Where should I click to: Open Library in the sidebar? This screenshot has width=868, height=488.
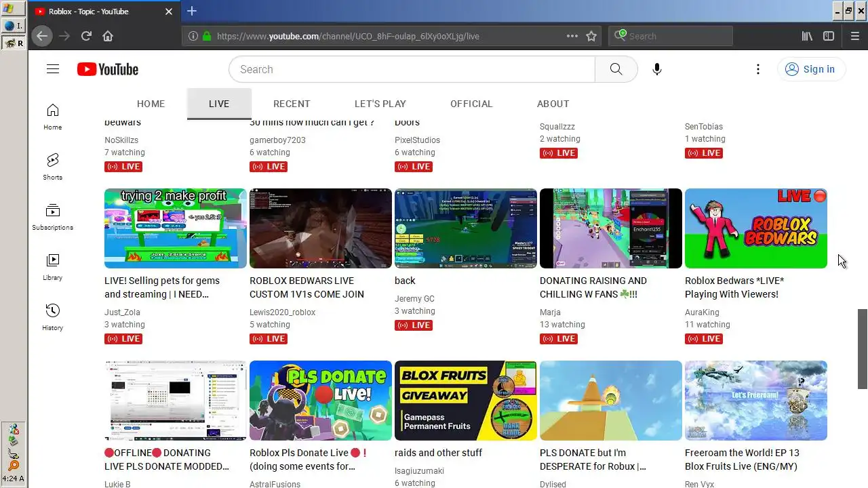click(53, 267)
